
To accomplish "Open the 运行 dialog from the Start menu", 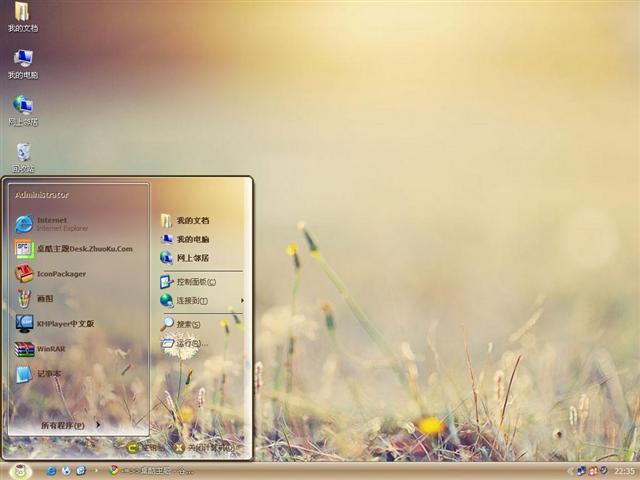I will 188,343.
